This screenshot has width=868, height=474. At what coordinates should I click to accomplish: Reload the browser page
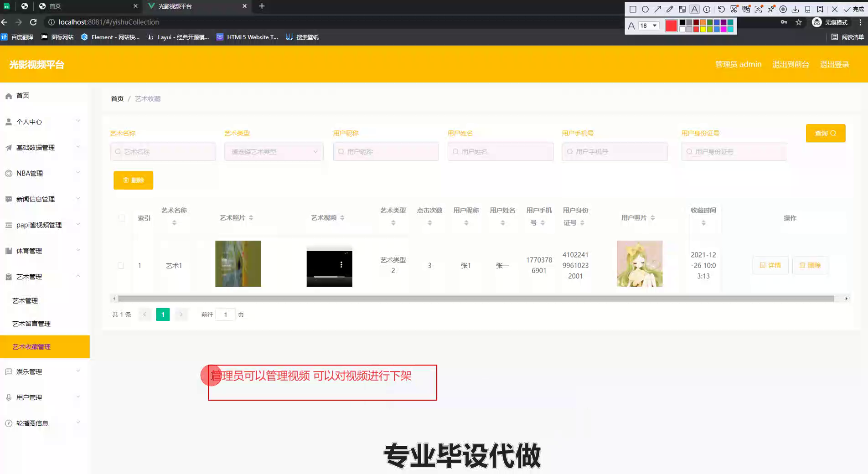[33, 22]
